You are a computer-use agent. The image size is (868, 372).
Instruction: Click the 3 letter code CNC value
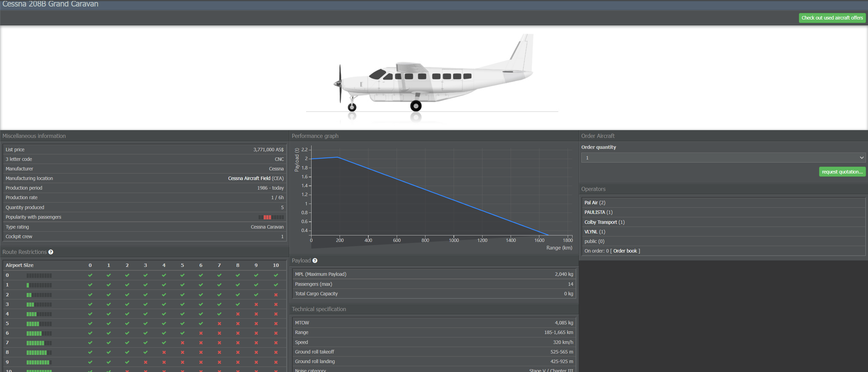tap(279, 159)
